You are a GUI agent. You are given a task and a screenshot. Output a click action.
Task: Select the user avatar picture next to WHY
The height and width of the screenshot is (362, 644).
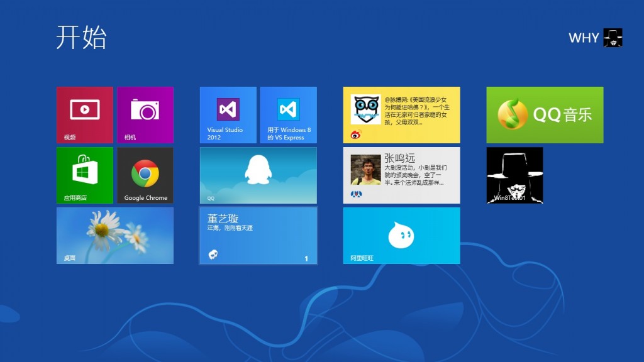[613, 38]
